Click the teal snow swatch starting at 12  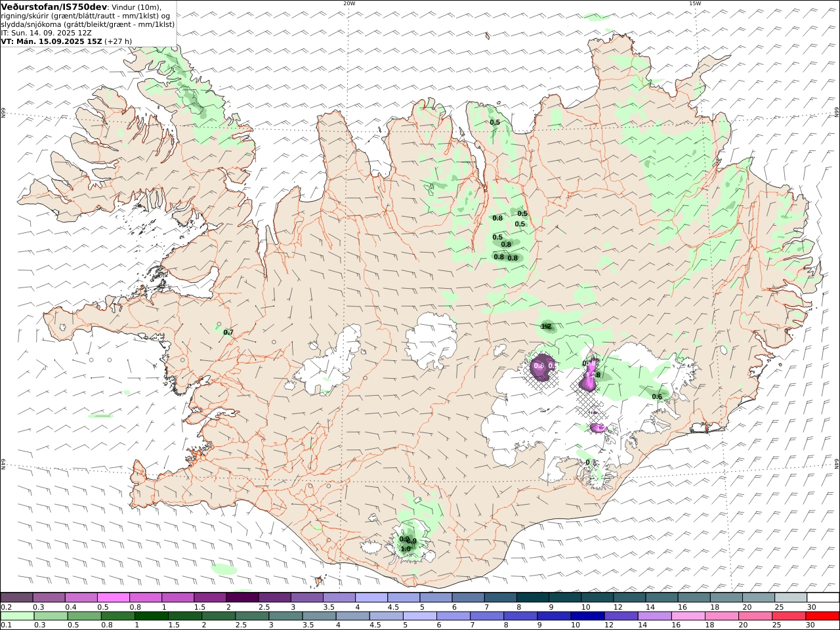[x=629, y=597]
